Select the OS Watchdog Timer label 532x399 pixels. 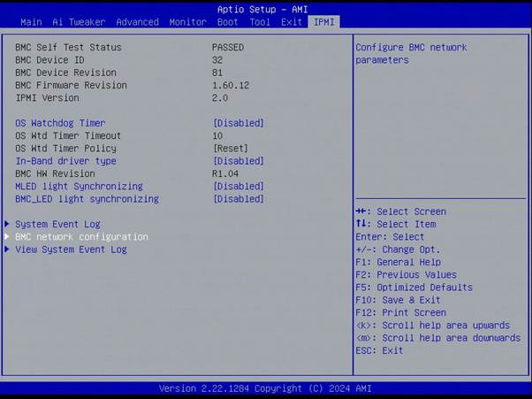[x=60, y=123]
